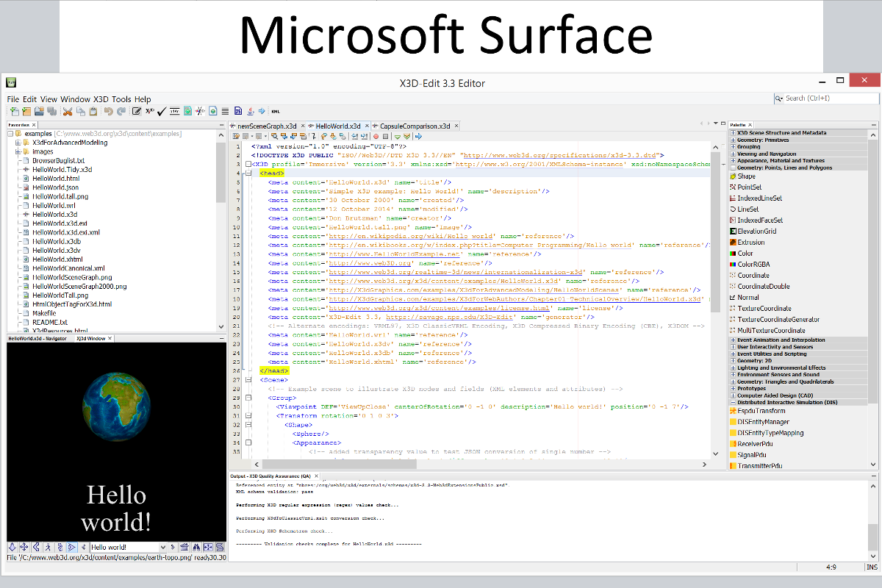
Task: Open the File menu
Action: pos(13,99)
